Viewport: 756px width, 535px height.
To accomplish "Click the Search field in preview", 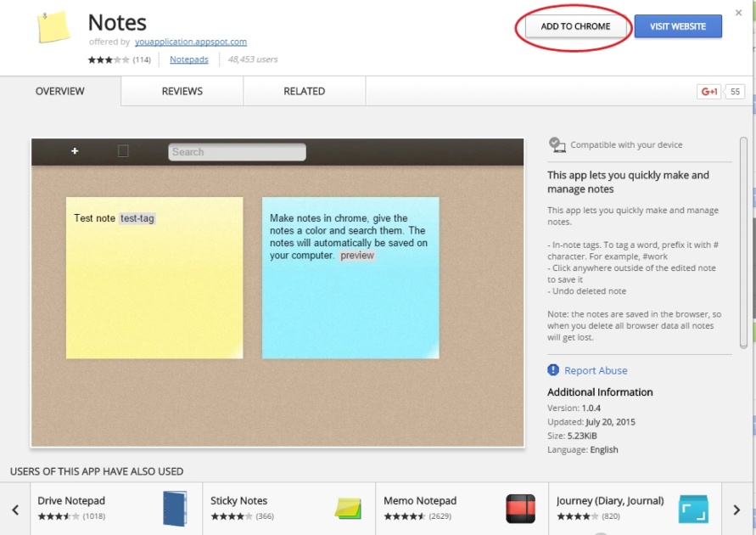I will [237, 152].
